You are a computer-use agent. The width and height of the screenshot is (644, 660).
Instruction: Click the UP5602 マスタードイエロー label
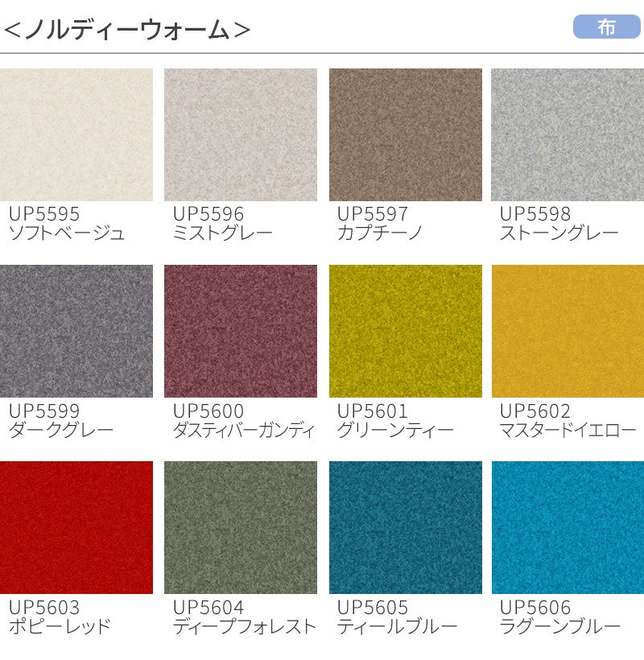coord(568,420)
